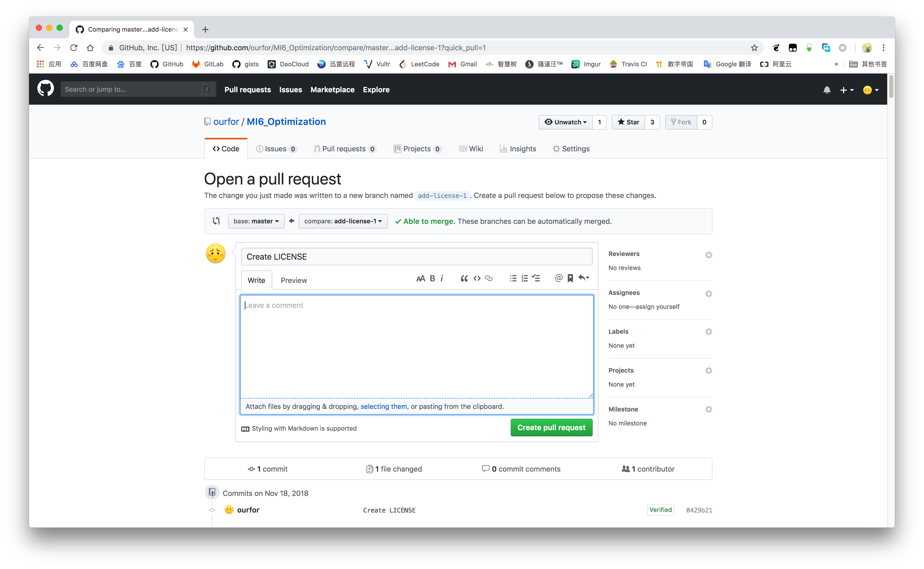The image size is (924, 569).
Task: Open the Projects gear settings
Action: click(709, 371)
